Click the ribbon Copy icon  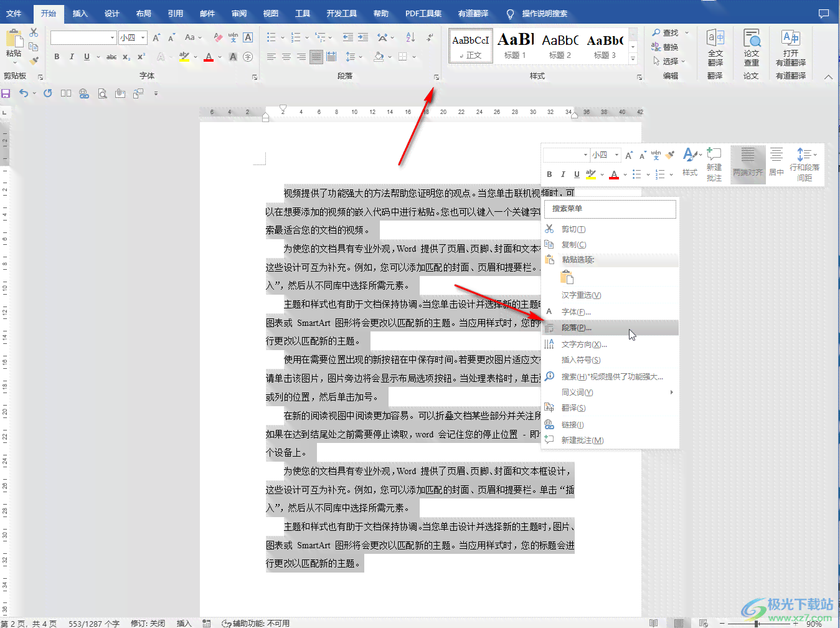34,47
